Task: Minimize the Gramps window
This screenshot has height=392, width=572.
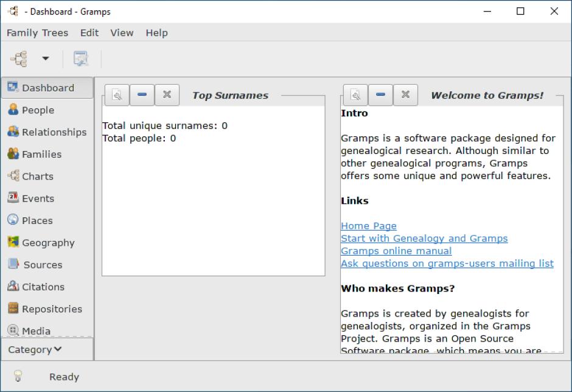Action: [487, 12]
